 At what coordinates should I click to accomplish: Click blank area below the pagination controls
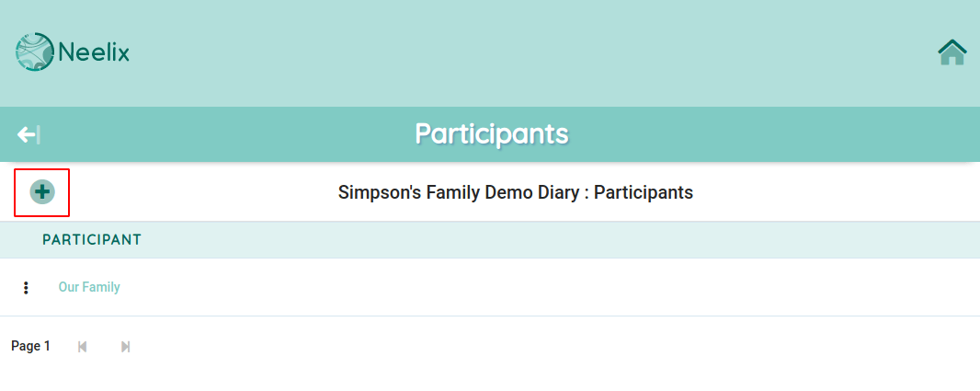point(490,375)
